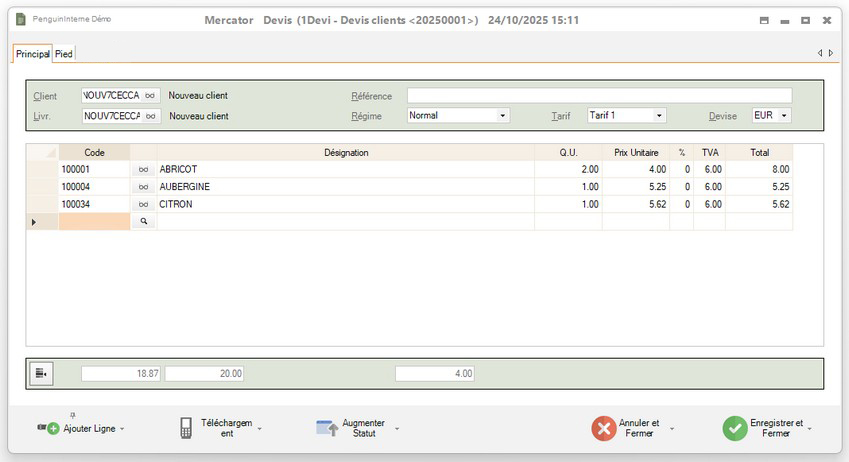849x462 pixels.
Task: Open the Livr. lookup glasses icon
Action: 151,116
